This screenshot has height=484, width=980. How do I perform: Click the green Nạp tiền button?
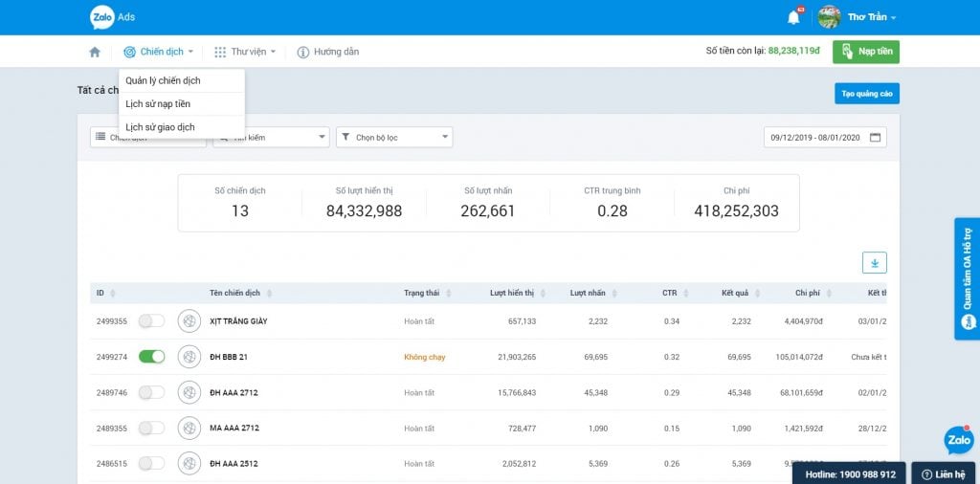point(865,52)
